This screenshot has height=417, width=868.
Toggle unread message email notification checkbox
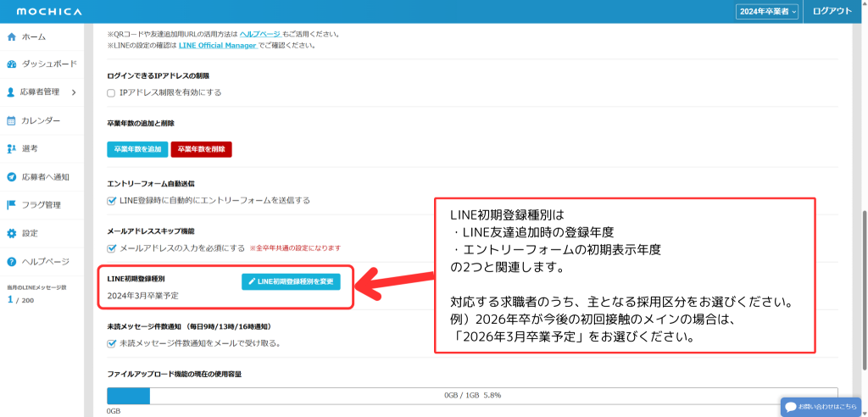111,343
